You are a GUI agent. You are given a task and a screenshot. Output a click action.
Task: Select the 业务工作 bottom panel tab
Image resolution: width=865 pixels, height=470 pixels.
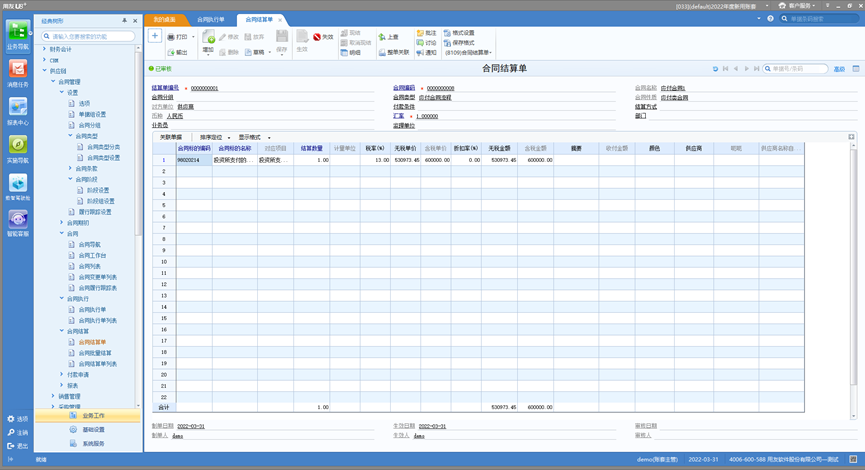coord(88,415)
